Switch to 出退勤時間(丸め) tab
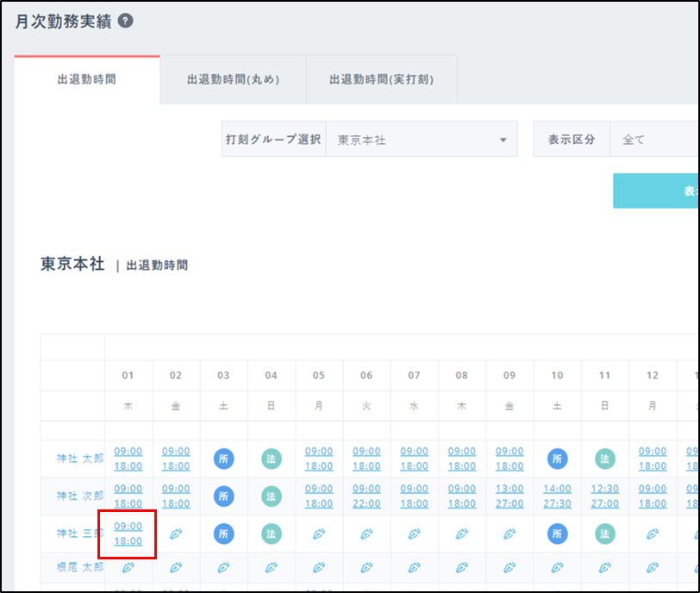Viewport: 700px width, 593px height. (x=233, y=80)
